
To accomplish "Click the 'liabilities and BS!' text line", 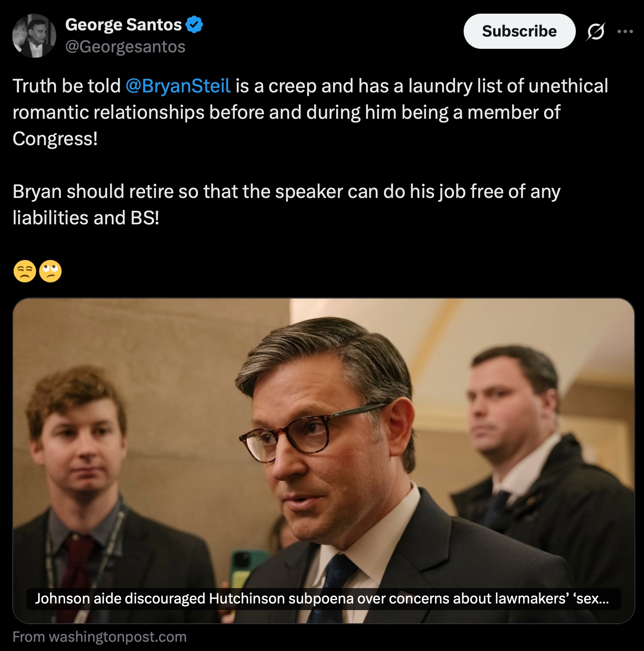I will pos(86,218).
